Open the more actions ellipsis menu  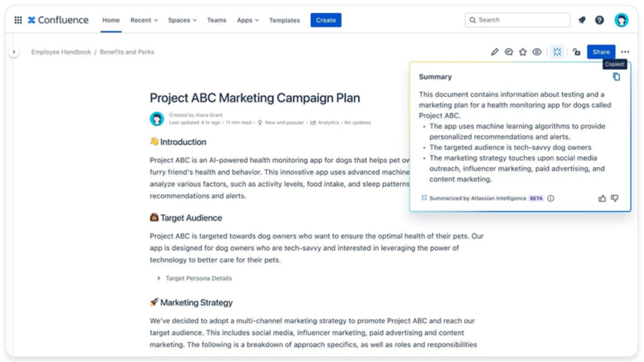pos(625,52)
